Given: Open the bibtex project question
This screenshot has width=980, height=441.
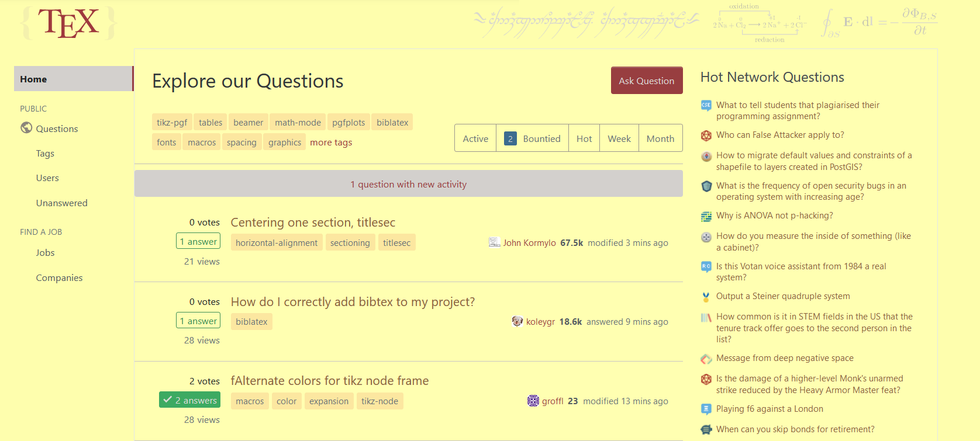Looking at the screenshot, I should [353, 302].
